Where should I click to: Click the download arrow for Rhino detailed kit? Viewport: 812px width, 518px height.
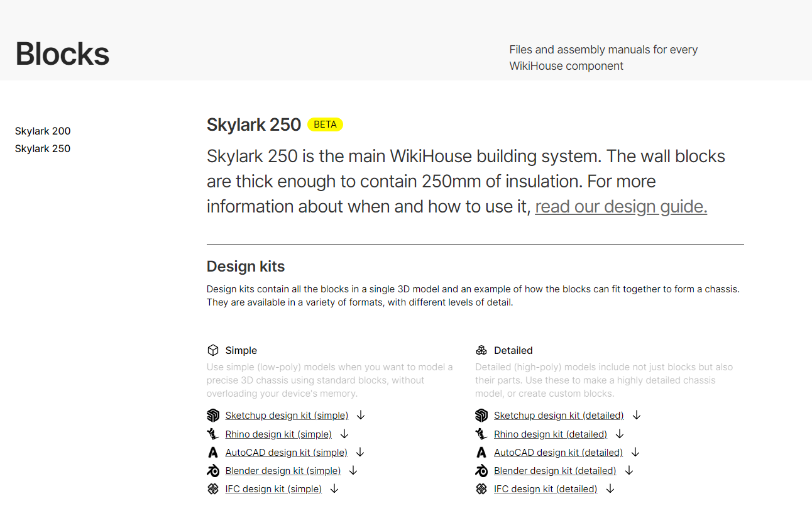pyautogui.click(x=620, y=434)
